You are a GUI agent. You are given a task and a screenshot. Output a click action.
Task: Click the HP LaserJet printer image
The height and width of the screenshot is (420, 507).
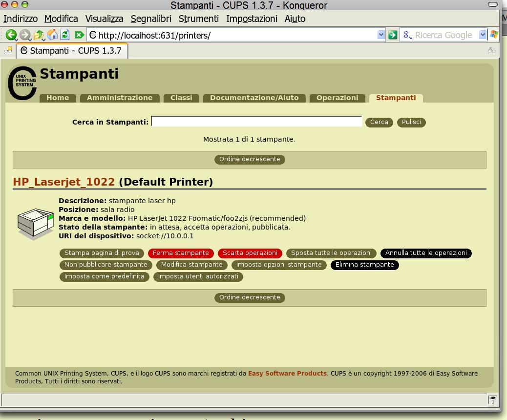(x=36, y=224)
